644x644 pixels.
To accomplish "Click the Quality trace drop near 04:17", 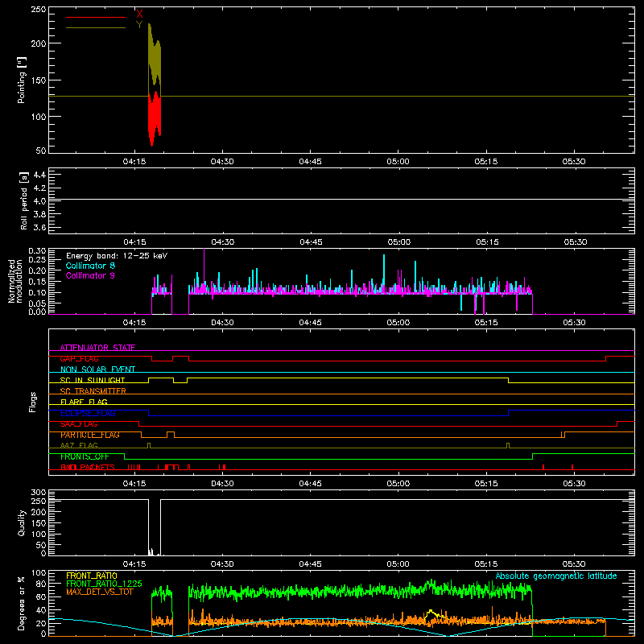I will (154, 528).
